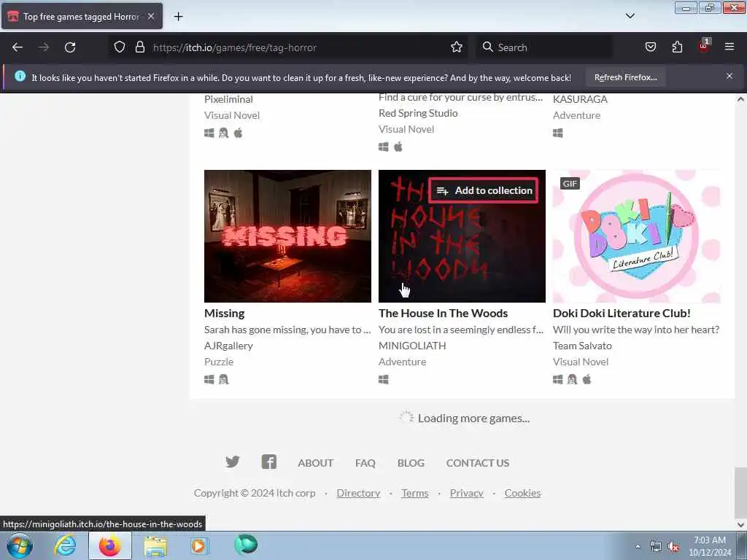Click Windows icon under Missing game
This screenshot has width=747, height=560.
[209, 379]
